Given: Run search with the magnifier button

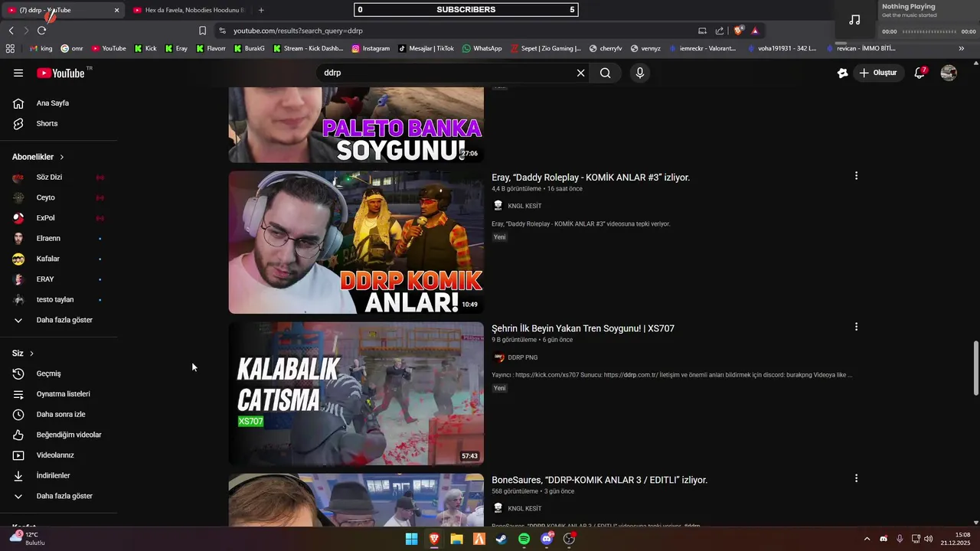Looking at the screenshot, I should (606, 73).
